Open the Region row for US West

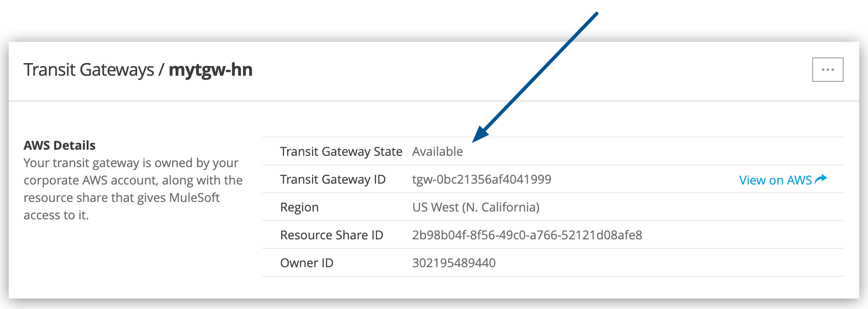[x=300, y=207]
